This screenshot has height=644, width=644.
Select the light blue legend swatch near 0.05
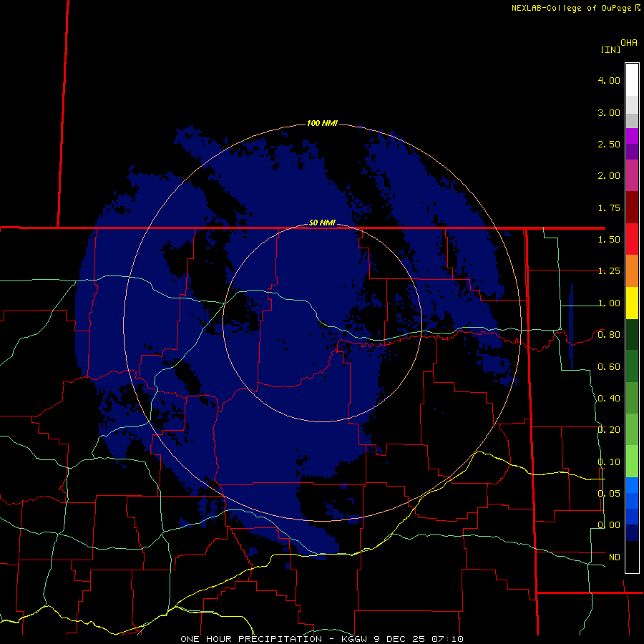632,485
